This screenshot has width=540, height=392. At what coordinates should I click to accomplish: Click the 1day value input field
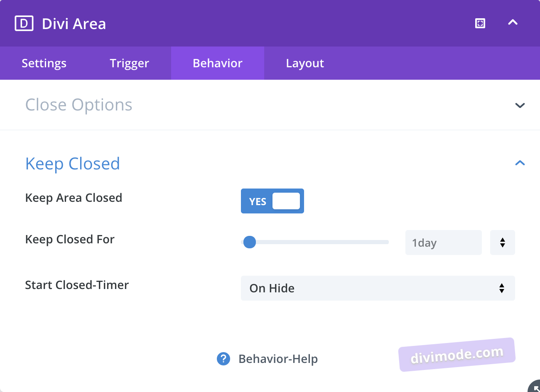444,243
